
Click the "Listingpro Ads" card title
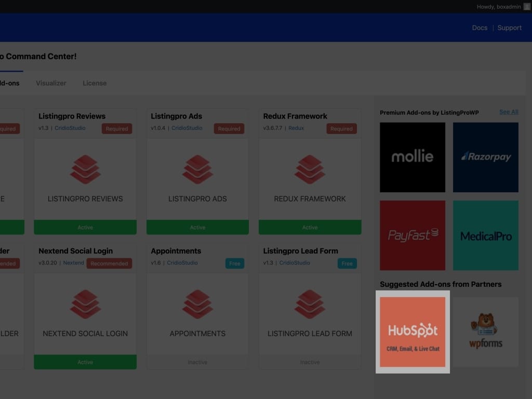[177, 116]
